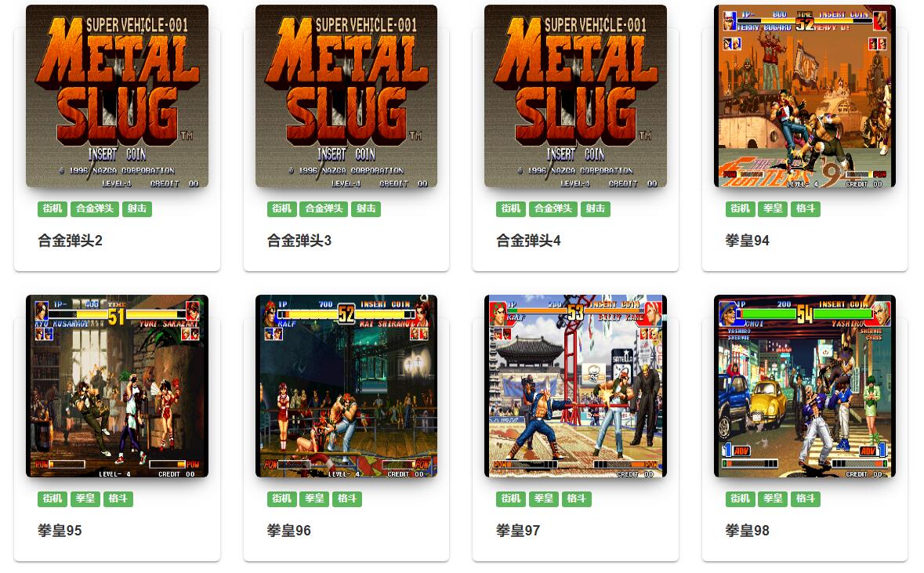Viewport: 924px width, 573px height.
Task: Select the 格斗 tag under 拳皇98
Action: point(805,499)
